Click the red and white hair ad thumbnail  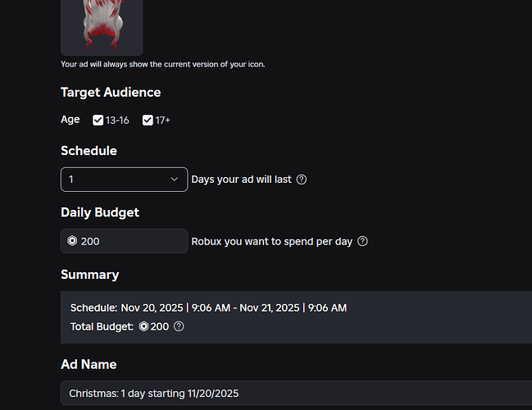(102, 28)
